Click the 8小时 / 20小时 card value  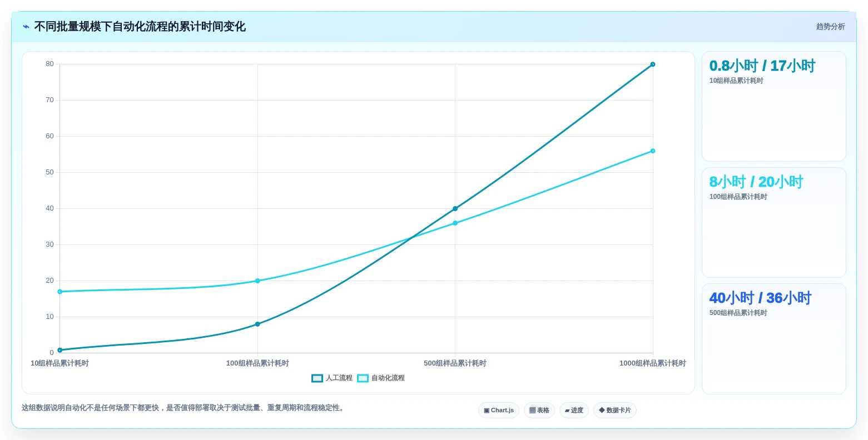pyautogui.click(x=756, y=182)
